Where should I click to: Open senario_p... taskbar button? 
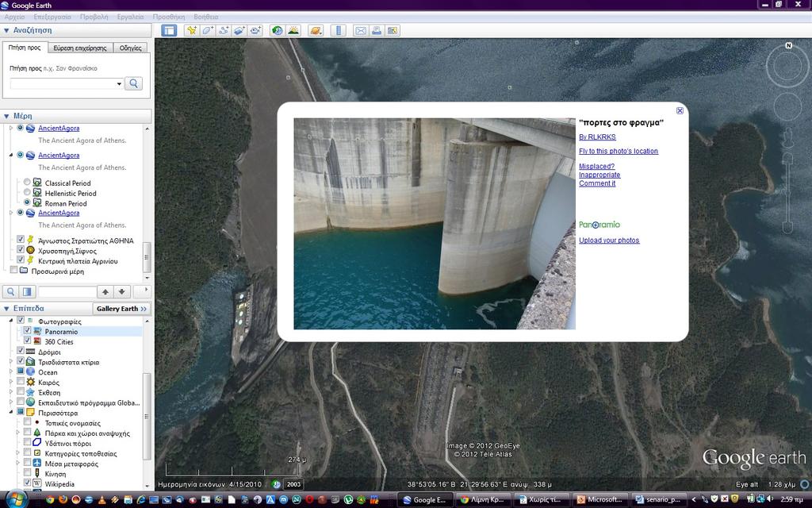pos(659,500)
